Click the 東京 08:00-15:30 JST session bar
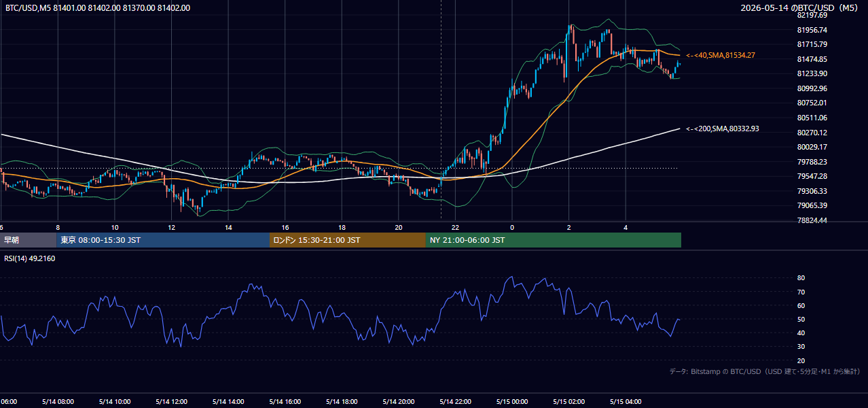This screenshot has height=408, width=868. (x=163, y=240)
